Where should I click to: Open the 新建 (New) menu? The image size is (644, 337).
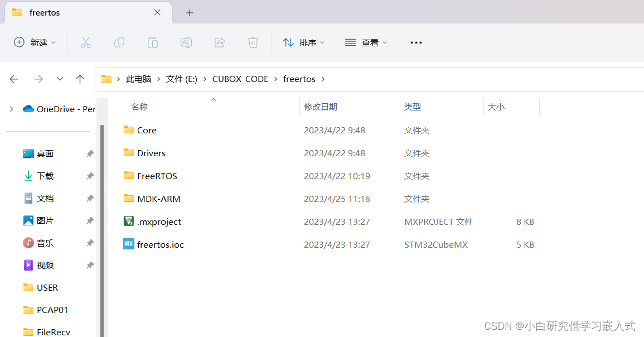[x=35, y=42]
